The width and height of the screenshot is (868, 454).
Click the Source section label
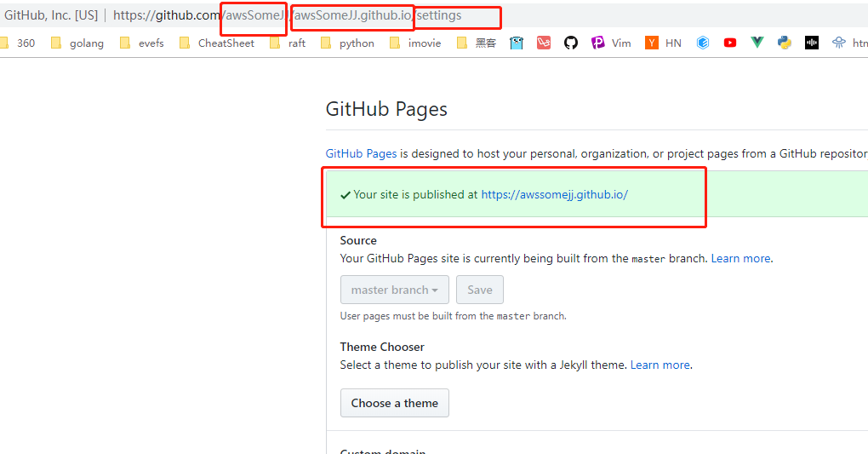[358, 240]
